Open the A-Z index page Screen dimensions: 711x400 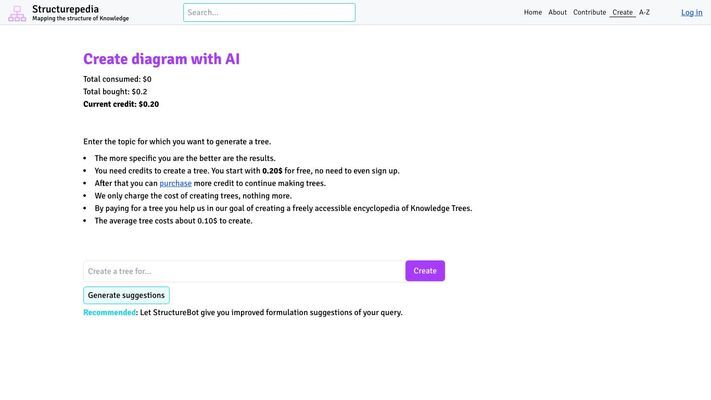coord(644,12)
